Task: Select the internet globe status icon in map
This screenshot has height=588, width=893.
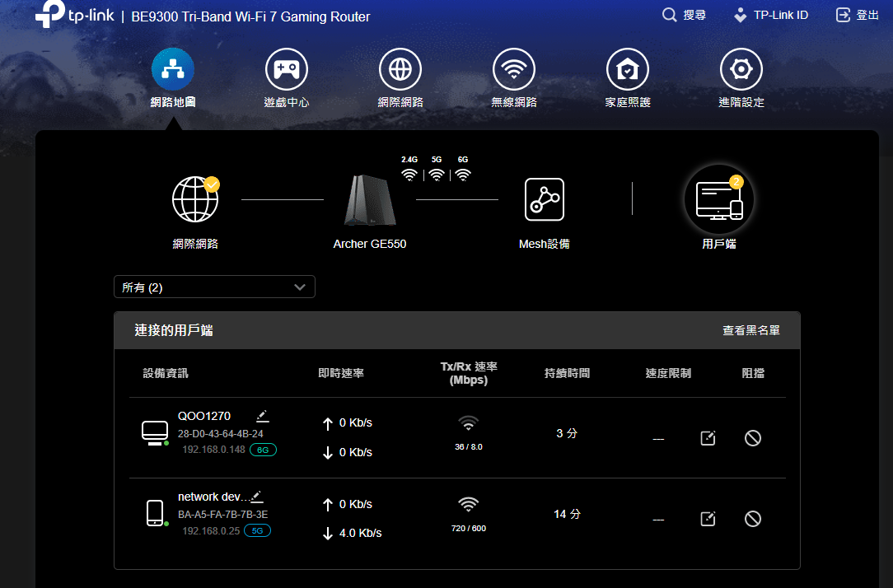Action: tap(195, 199)
